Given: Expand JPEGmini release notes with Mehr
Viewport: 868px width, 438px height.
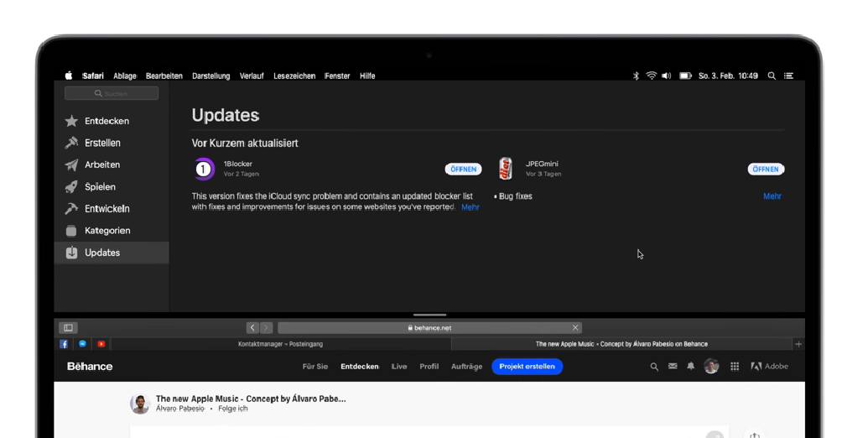Looking at the screenshot, I should 772,196.
